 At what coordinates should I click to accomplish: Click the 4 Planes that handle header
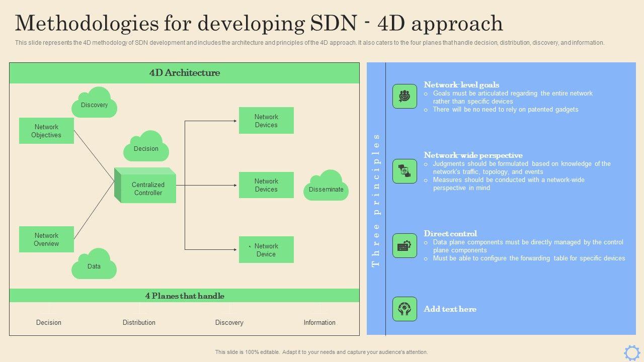coord(184,296)
